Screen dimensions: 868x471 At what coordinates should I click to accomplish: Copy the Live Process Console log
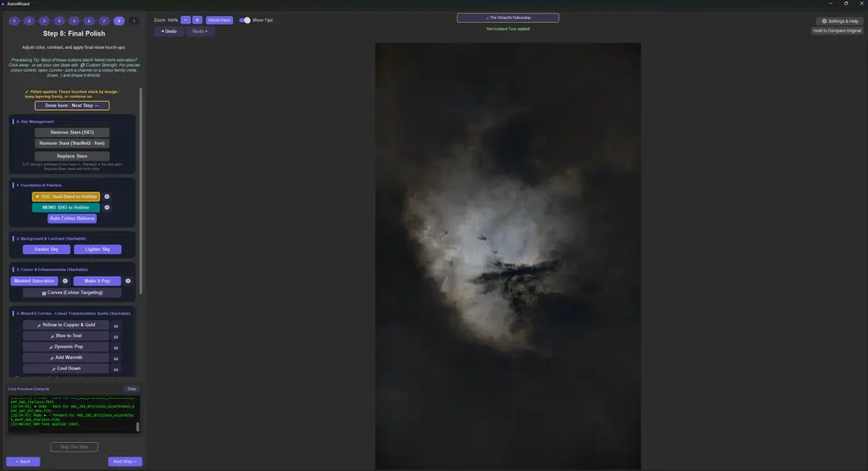click(x=131, y=389)
